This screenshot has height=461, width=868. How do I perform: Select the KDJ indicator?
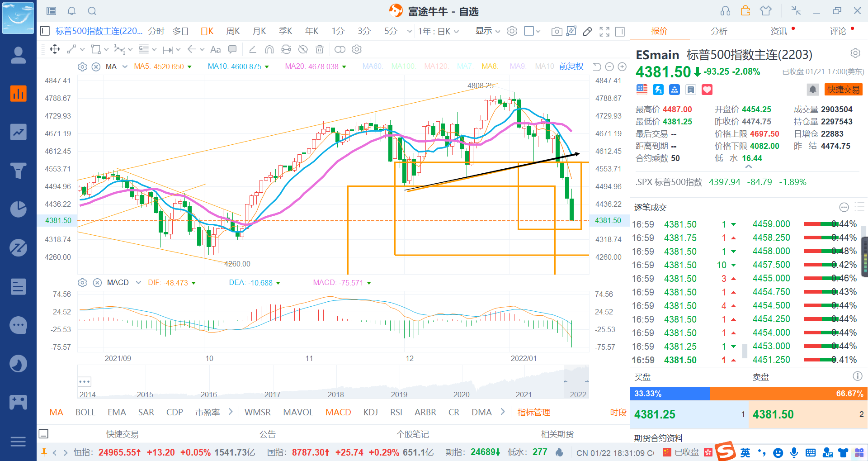[x=371, y=412]
